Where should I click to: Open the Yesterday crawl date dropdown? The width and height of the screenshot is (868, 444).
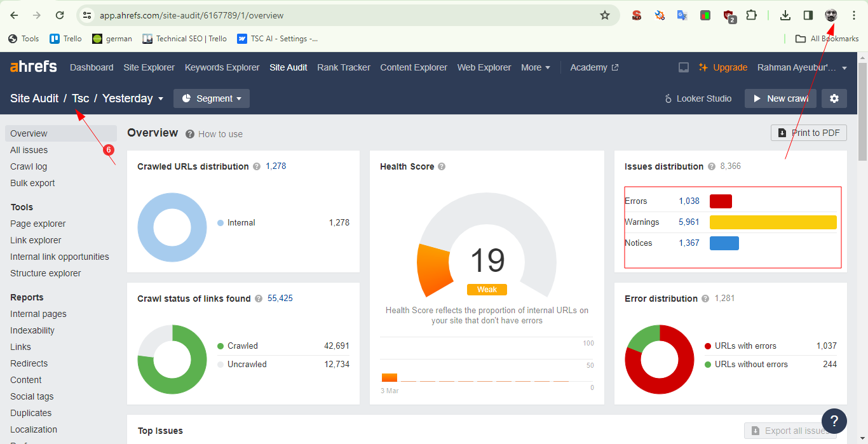tap(133, 98)
